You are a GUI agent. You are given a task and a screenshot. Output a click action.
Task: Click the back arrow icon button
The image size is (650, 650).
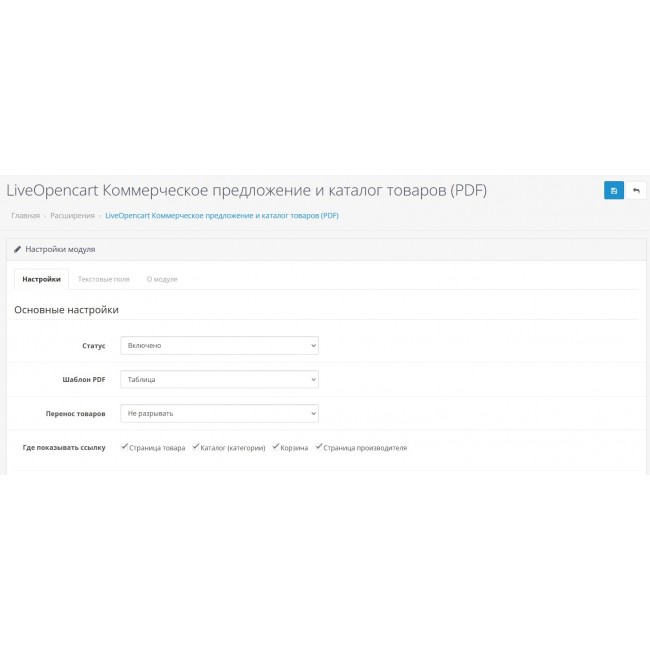(x=636, y=190)
